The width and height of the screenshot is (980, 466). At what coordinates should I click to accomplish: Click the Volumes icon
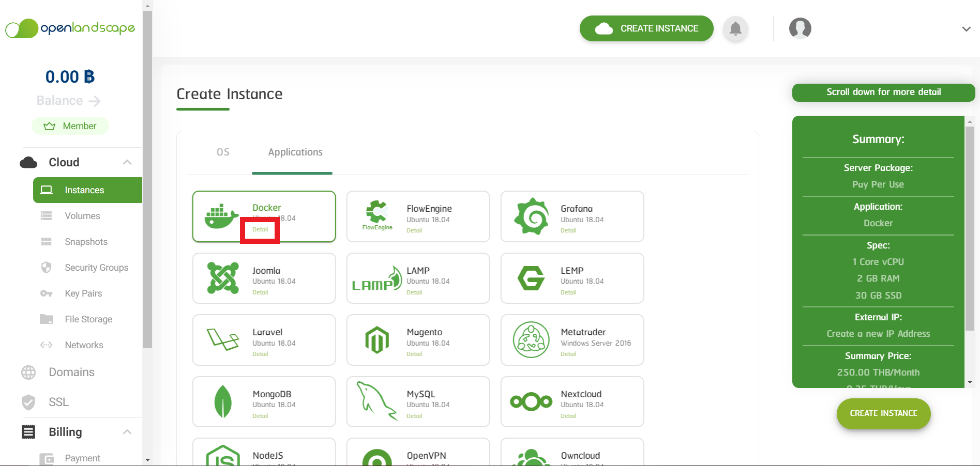pos(47,216)
